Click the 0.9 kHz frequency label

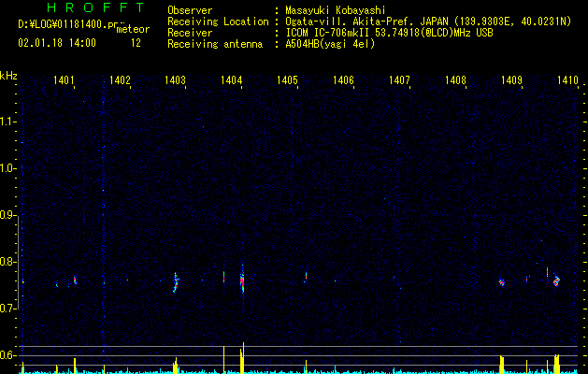[7, 215]
